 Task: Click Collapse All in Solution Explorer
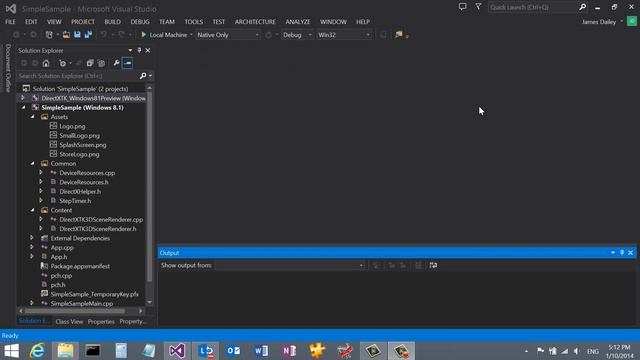coord(90,63)
